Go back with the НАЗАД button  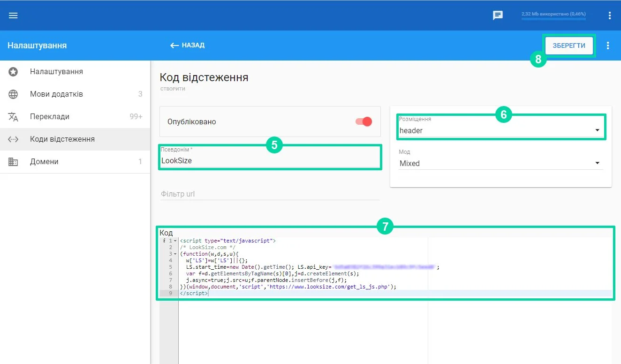[187, 45]
